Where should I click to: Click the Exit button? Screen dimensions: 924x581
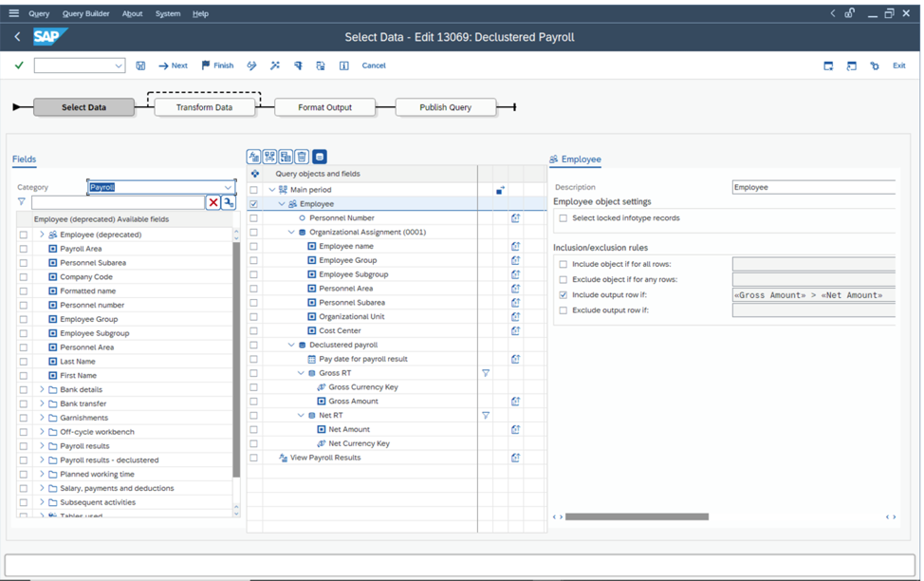[898, 66]
